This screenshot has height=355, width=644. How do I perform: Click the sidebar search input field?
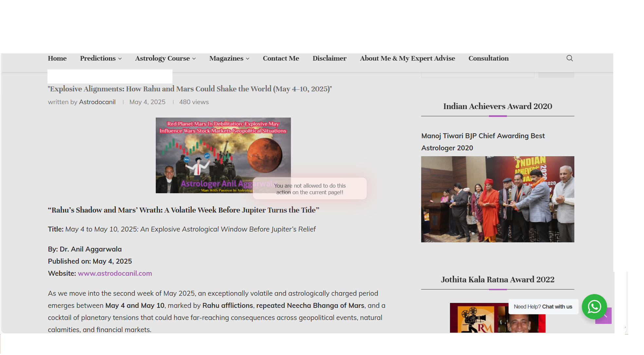click(477, 75)
